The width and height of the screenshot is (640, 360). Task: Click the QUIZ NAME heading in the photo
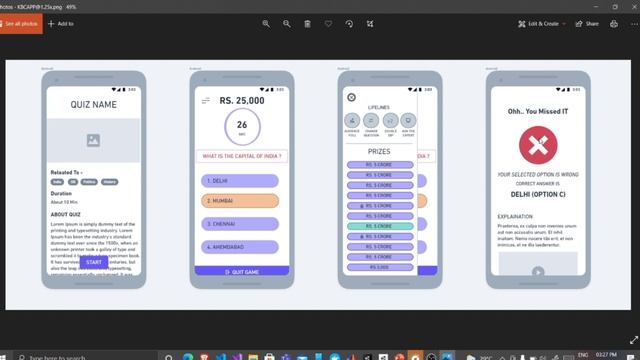93,104
